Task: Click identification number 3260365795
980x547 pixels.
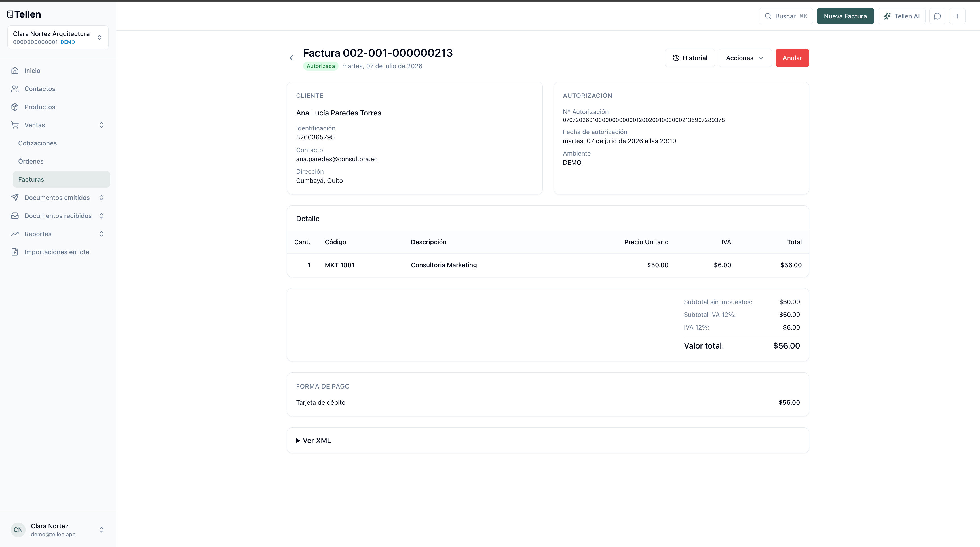Action: [x=315, y=137]
